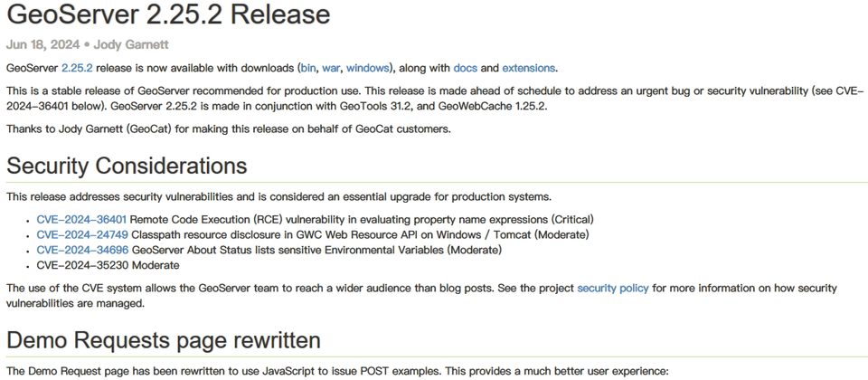Open the windows installer download link
The height and width of the screenshot is (380, 868).
pyautogui.click(x=367, y=68)
